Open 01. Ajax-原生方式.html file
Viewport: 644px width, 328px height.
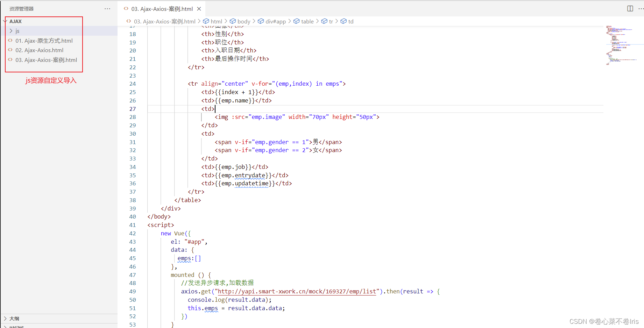44,41
